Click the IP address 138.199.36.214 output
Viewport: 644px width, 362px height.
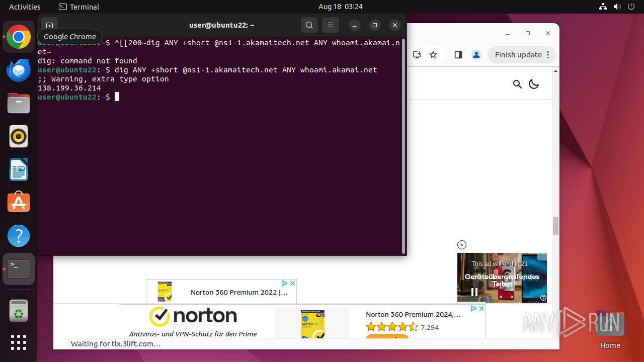pos(69,88)
